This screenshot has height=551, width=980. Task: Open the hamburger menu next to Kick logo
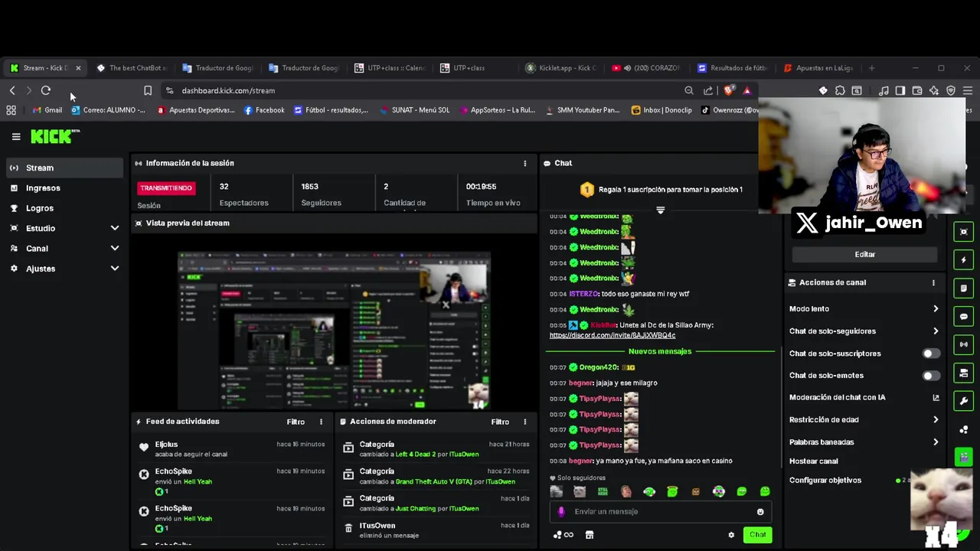click(16, 137)
